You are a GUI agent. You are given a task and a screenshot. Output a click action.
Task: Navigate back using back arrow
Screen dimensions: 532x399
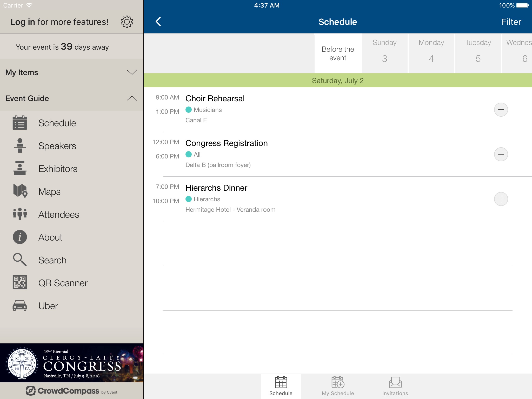point(160,22)
